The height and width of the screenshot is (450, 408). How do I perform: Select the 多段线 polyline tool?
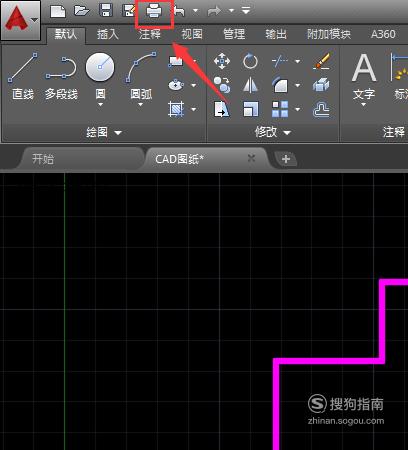(x=61, y=76)
